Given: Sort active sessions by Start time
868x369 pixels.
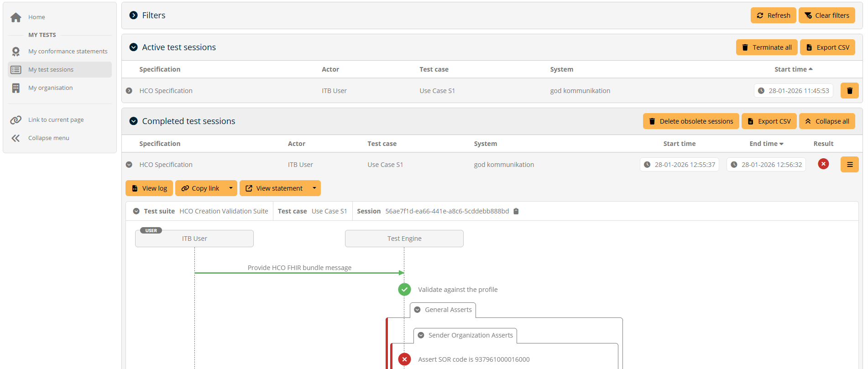Looking at the screenshot, I should pos(793,69).
